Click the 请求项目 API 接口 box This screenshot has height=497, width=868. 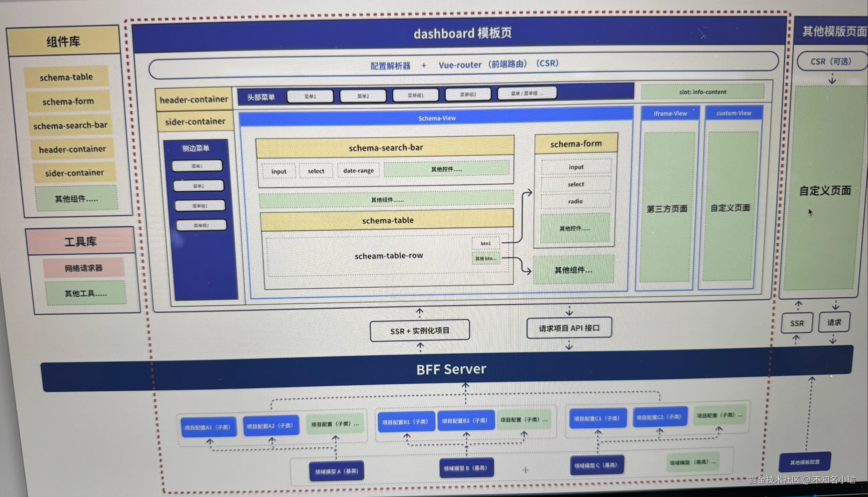tap(569, 328)
